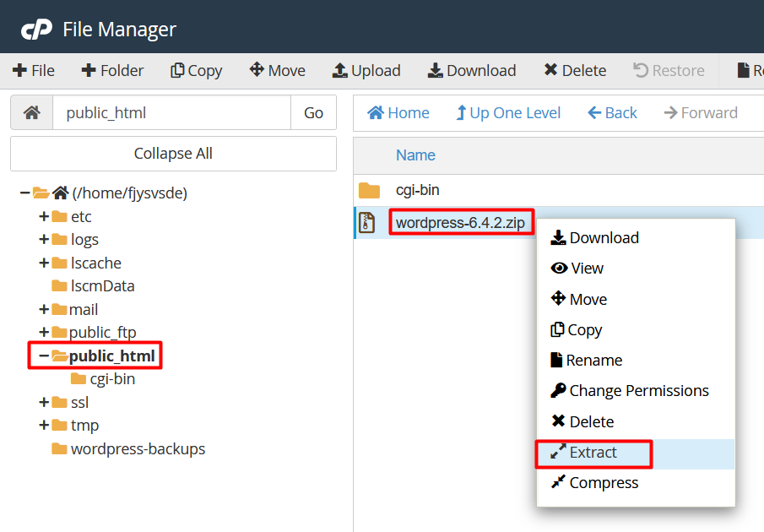Click the cPanel logo icon
The height and width of the screenshot is (532, 764).
(x=36, y=30)
